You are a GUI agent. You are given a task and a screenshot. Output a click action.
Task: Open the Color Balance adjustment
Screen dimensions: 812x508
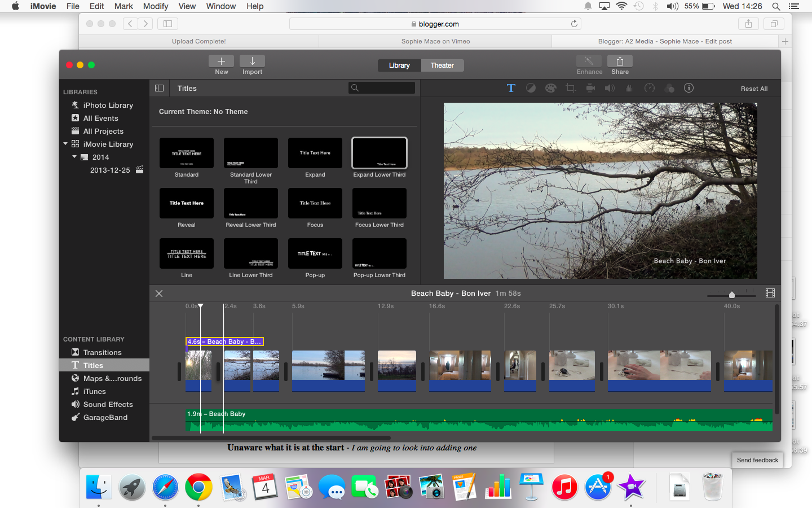coord(531,88)
